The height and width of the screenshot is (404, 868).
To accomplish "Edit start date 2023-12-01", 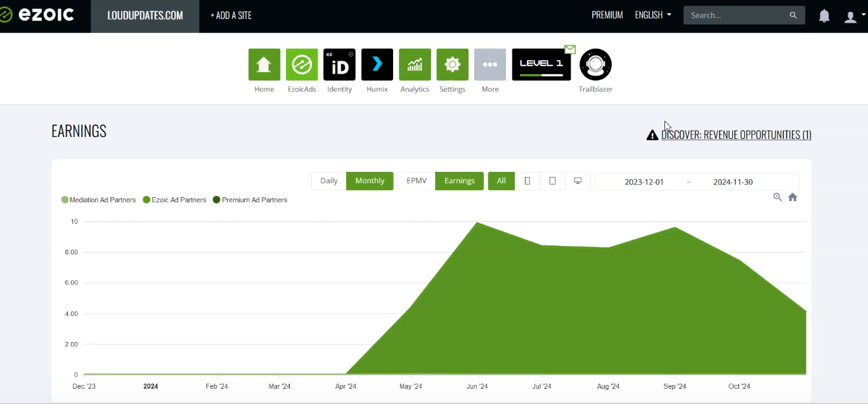I will coord(644,181).
